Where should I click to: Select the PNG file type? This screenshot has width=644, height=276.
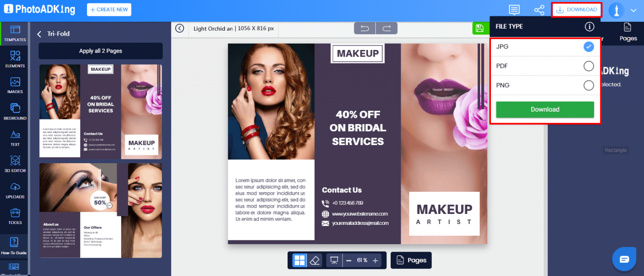pos(589,85)
